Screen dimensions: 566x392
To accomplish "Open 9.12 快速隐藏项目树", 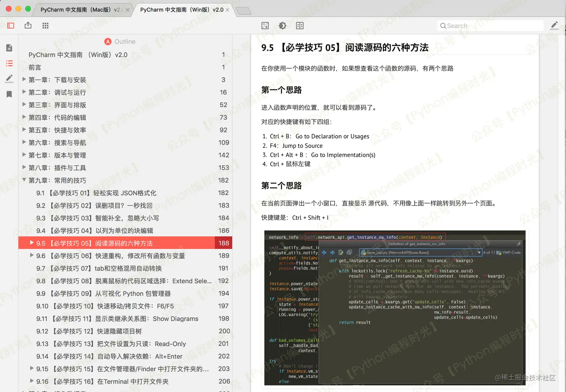I will tap(125, 331).
